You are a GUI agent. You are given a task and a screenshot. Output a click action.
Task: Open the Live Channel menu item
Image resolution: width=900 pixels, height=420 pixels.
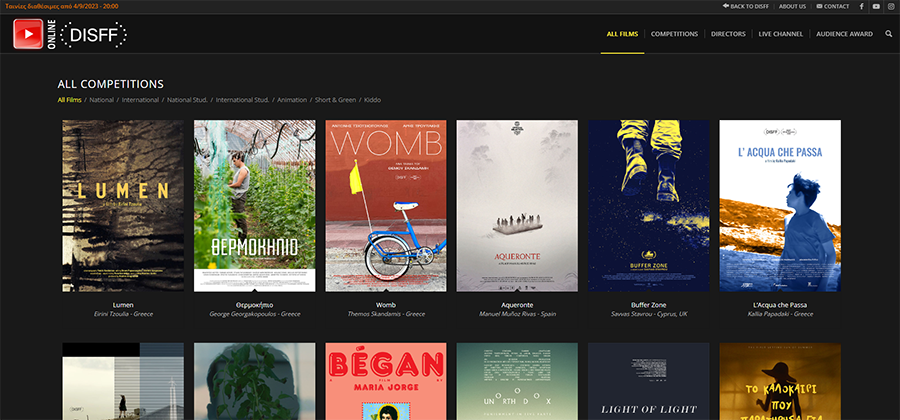coord(780,34)
